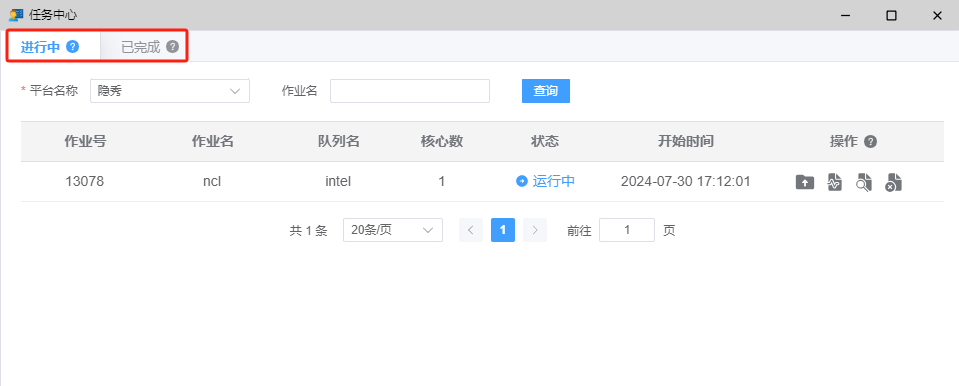View job details with magnifier file icon
The height and width of the screenshot is (386, 959).
point(864,182)
